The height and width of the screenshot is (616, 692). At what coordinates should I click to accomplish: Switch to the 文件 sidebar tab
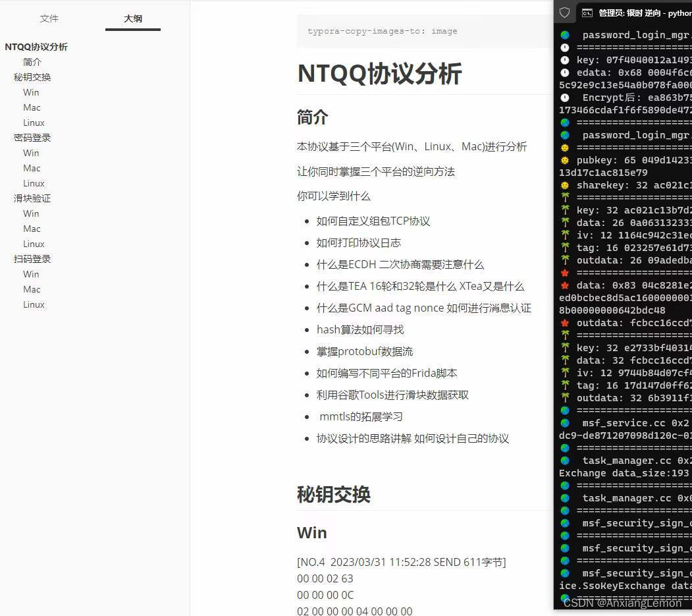[x=49, y=18]
